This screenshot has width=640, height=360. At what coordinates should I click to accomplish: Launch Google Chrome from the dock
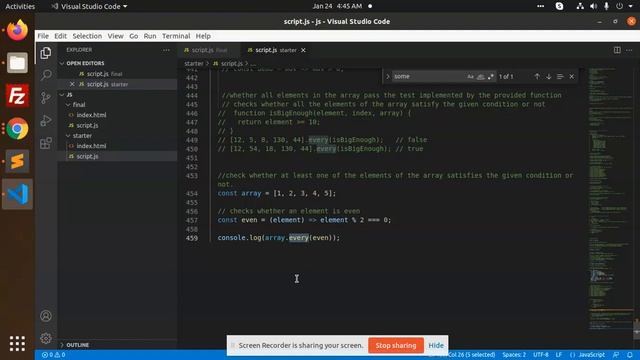coord(17,129)
